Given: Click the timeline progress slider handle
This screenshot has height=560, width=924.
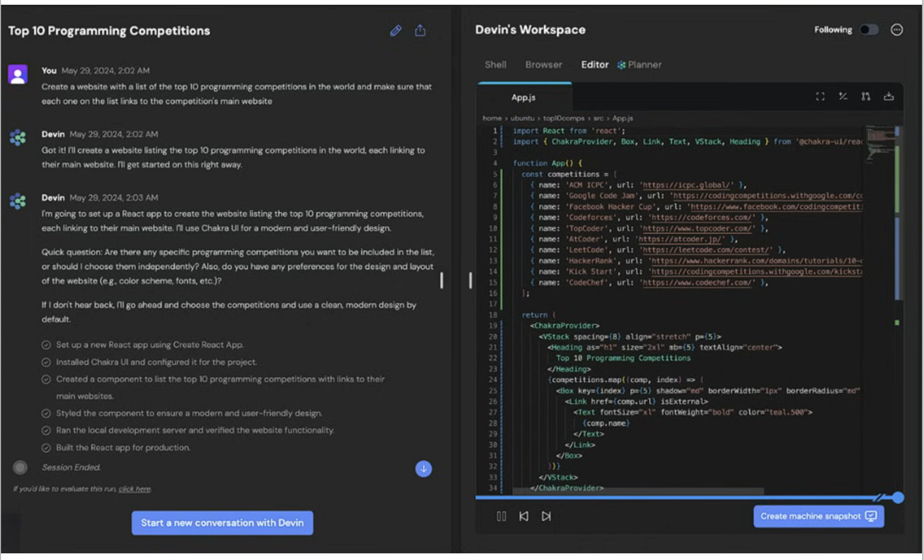Looking at the screenshot, I should [898, 498].
